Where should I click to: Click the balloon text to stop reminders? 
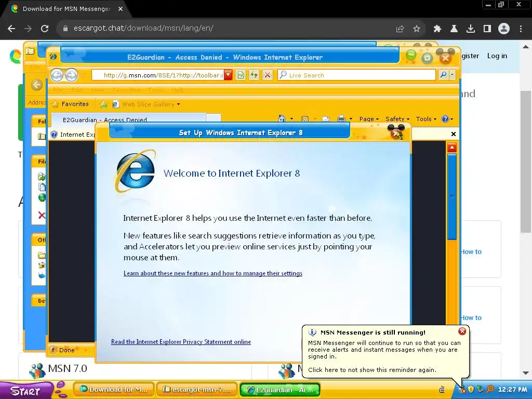pyautogui.click(x=372, y=370)
